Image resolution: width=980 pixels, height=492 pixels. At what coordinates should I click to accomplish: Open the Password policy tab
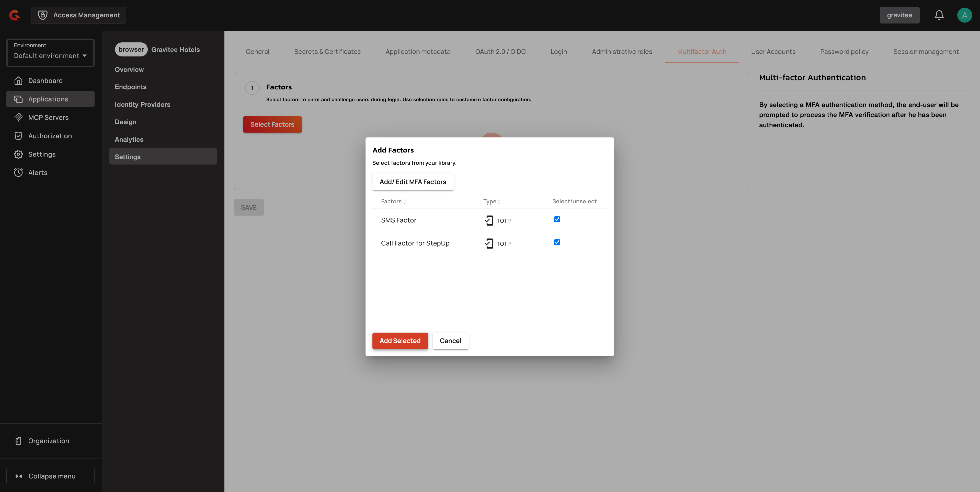(844, 52)
